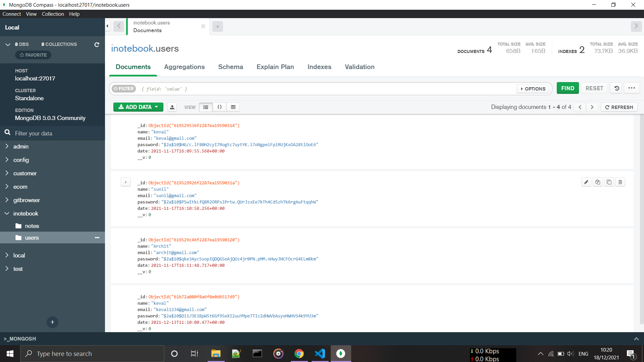Screen dimensions: 644x362
Task: Switch documents to table view
Action: pyautogui.click(x=233, y=107)
